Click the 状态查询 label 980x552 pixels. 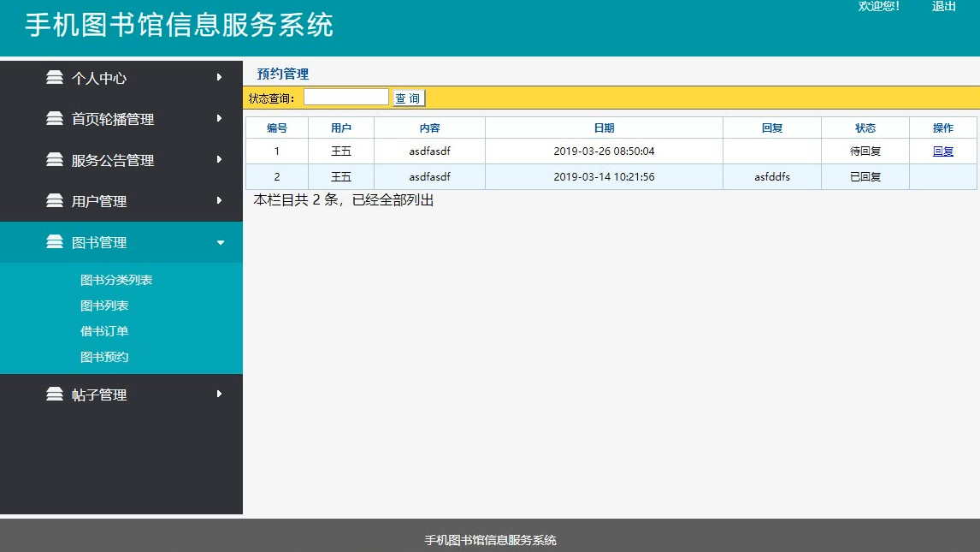pos(271,98)
